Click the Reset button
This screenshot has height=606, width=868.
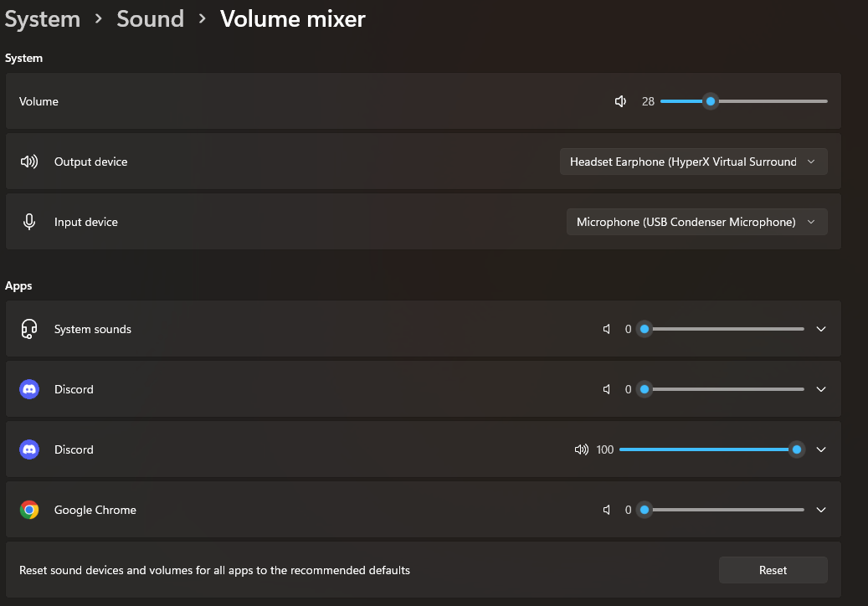coord(773,570)
